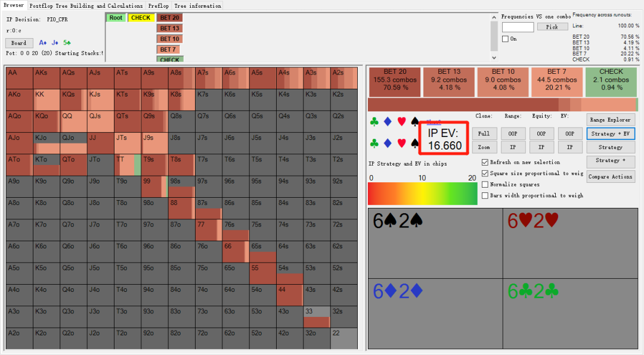Select the 62s hand cell

pos(344,252)
